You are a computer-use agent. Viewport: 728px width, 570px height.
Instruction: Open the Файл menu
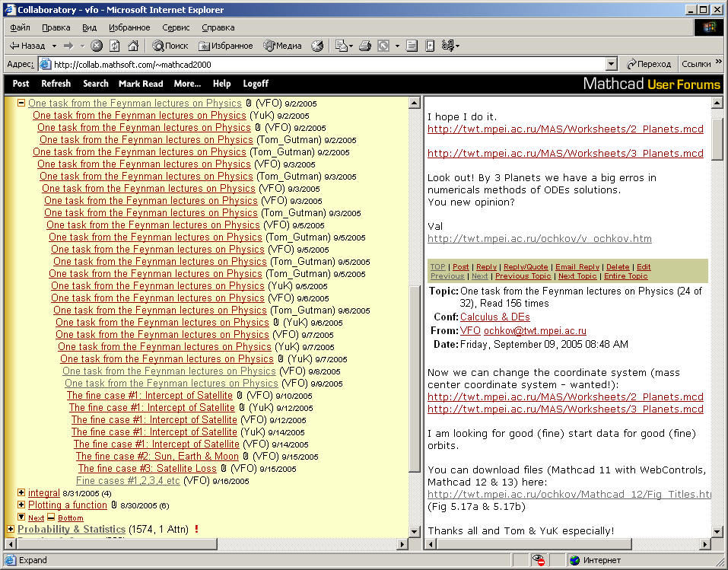pos(20,27)
